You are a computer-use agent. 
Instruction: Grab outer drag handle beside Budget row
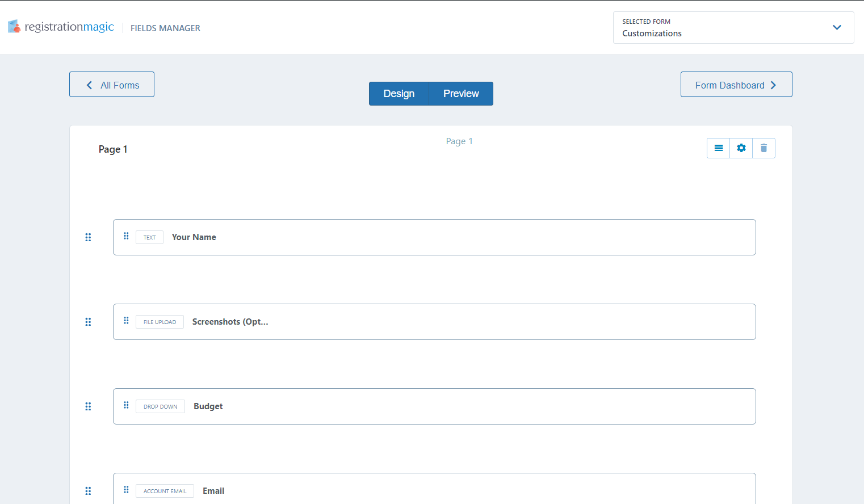click(x=88, y=406)
